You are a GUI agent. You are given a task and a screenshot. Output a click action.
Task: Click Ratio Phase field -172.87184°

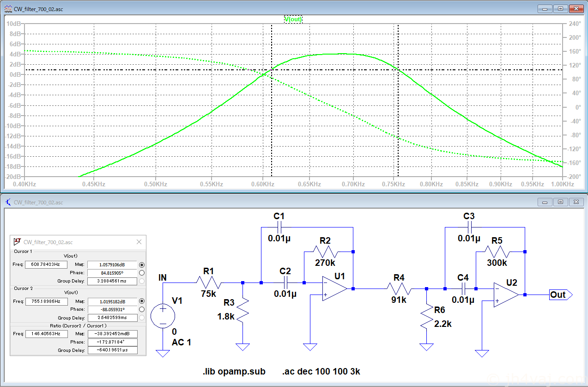click(x=112, y=342)
